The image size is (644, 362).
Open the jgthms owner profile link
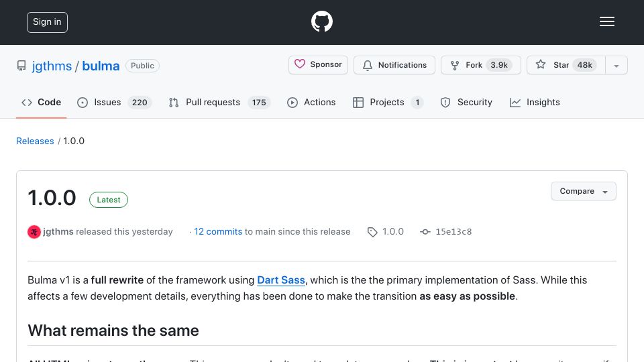click(52, 66)
